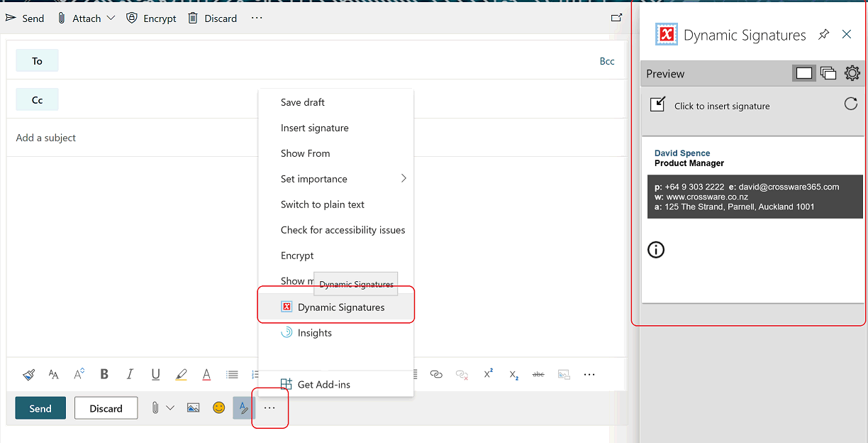Show the Bcc field
The image size is (868, 443).
coord(607,60)
